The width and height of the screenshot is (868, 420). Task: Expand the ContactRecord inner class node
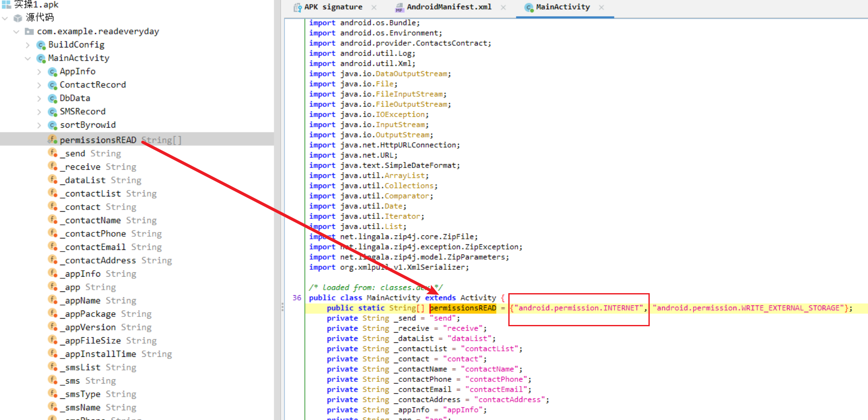tap(39, 85)
